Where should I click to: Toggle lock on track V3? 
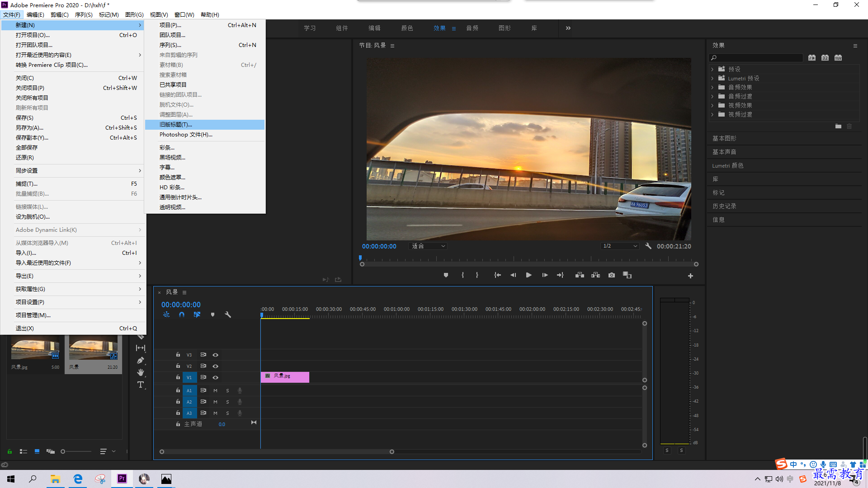coord(178,355)
